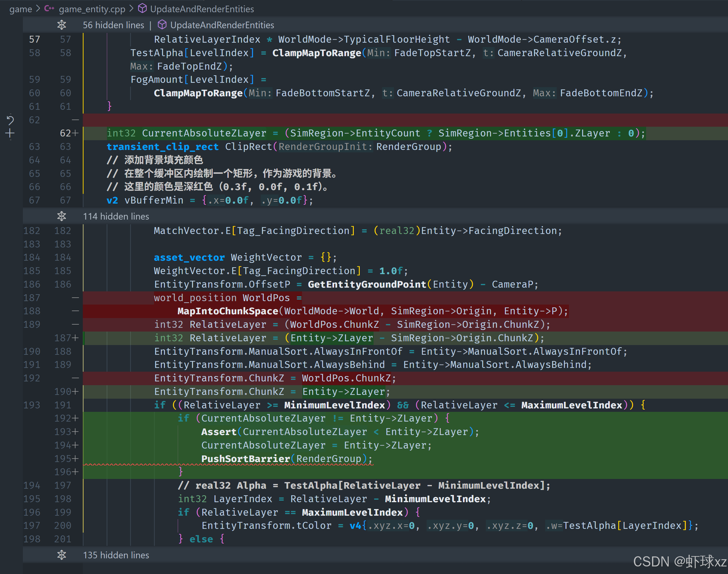Screen dimensions: 728x574
Task: Click the minus marker at deleted line 192
Action: point(75,378)
